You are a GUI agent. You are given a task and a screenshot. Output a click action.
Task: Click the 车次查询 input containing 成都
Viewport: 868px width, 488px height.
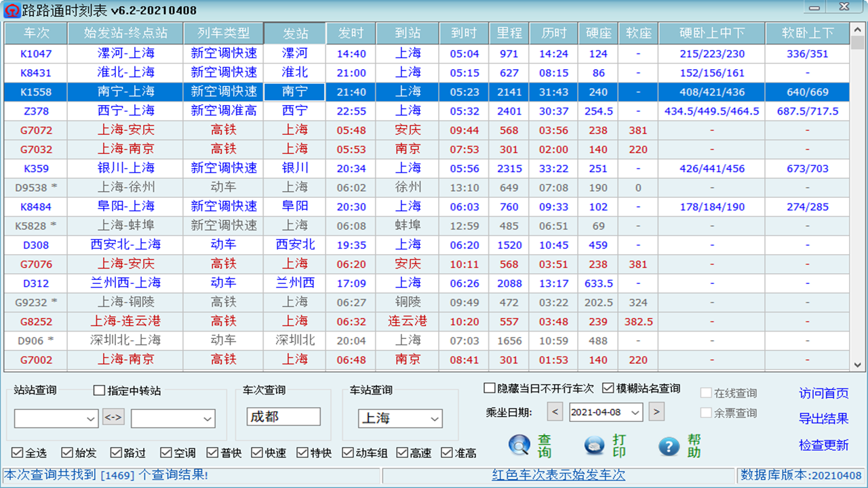(x=284, y=418)
